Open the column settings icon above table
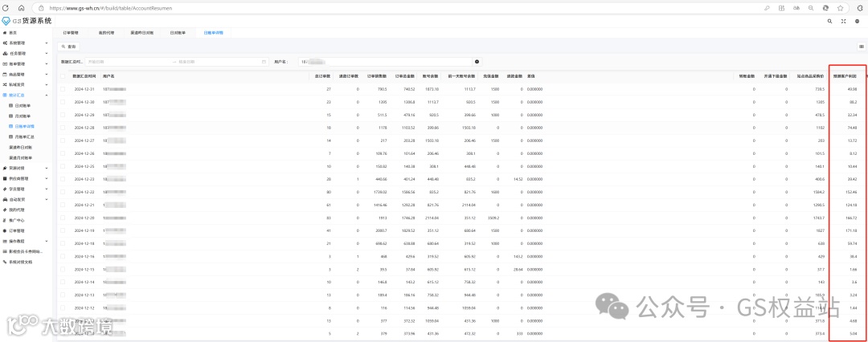 [x=862, y=47]
